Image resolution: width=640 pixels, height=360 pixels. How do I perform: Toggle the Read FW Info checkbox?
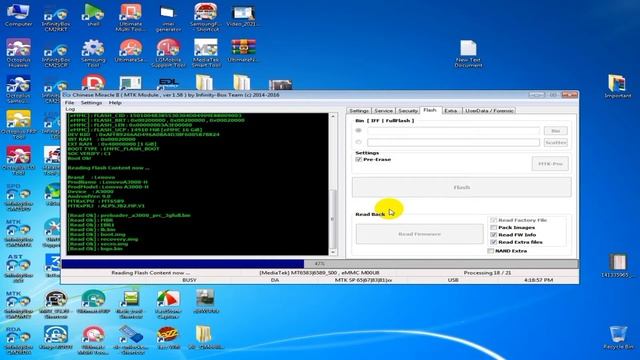coord(493,235)
